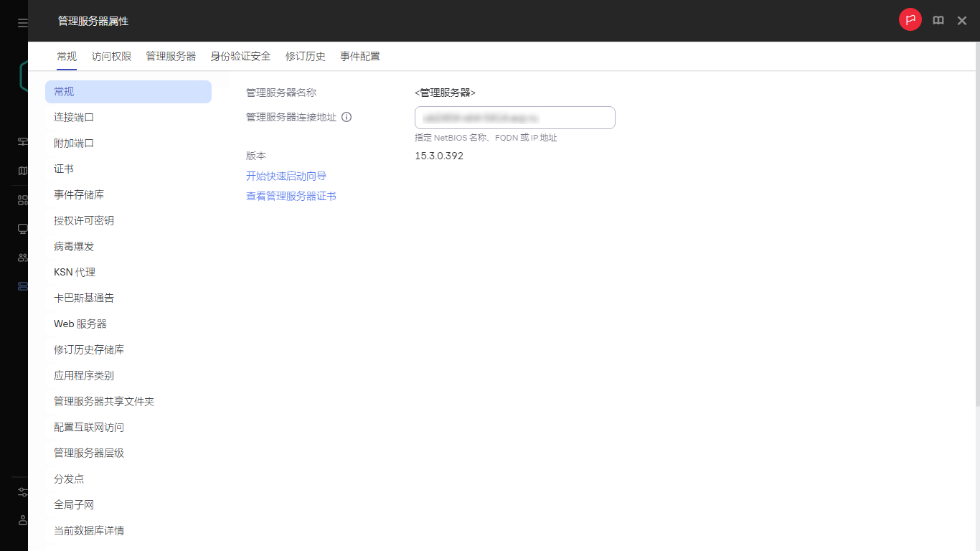Click the server connection address input field

(514, 117)
